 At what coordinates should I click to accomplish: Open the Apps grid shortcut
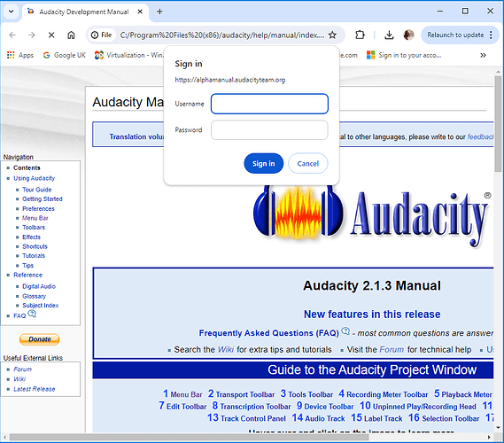pyautogui.click(x=19, y=55)
